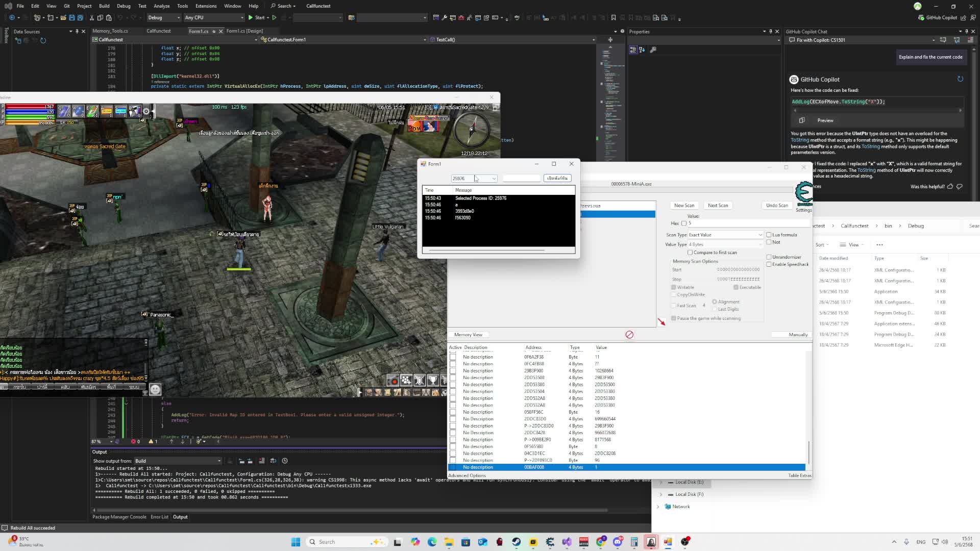Click Clear All in Output toolbar
Viewport: 980px width, 551px height.
(262, 461)
